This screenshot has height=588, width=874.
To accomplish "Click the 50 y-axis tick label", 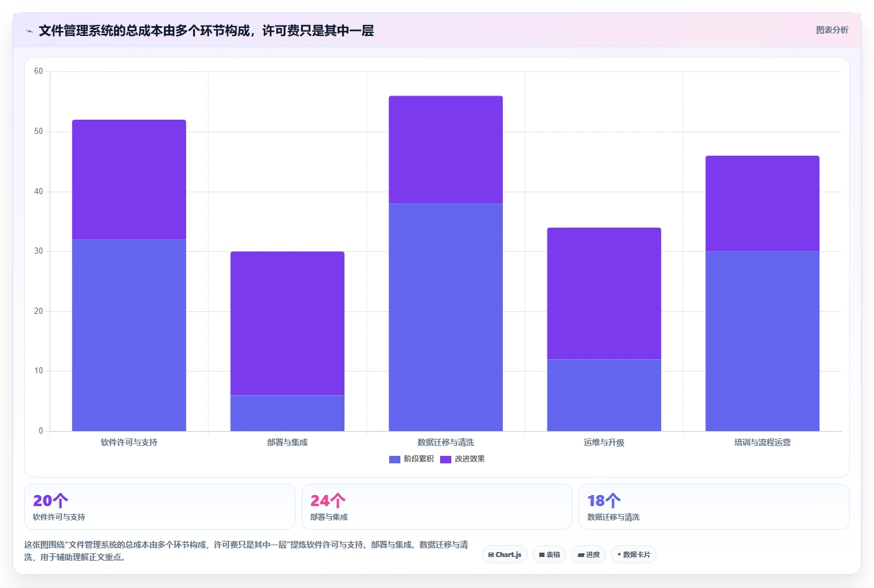I will 38,131.
